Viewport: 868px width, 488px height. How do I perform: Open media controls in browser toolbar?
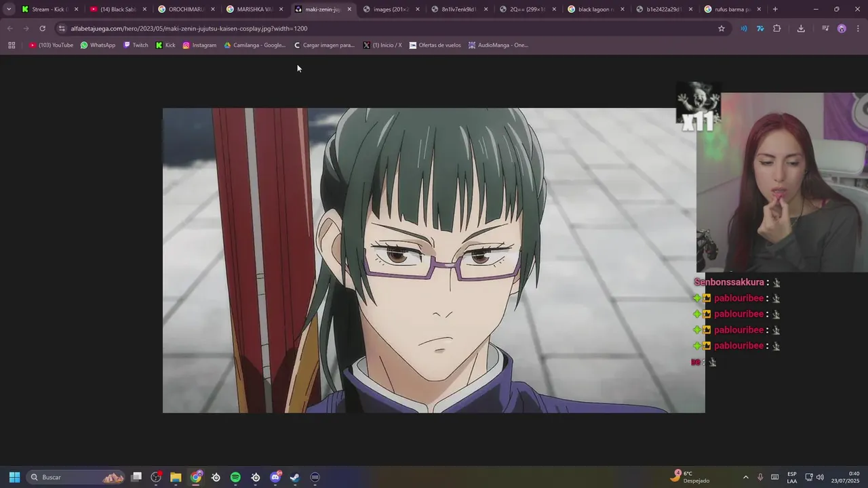825,28
